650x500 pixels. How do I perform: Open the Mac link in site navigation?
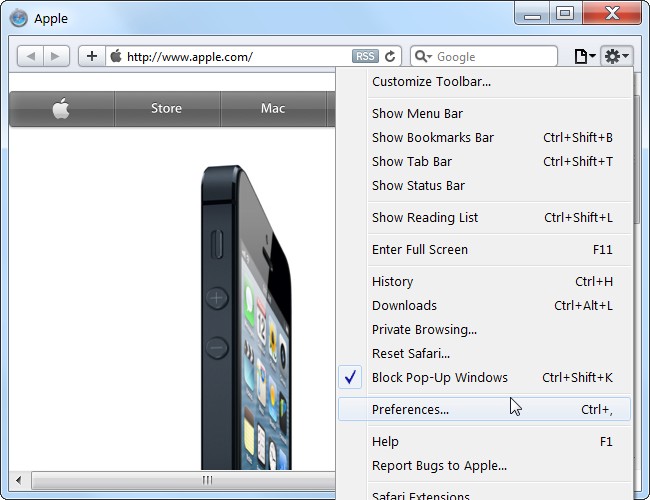point(273,109)
